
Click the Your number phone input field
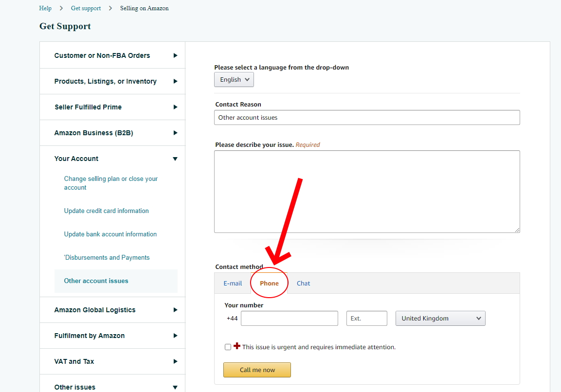click(289, 319)
